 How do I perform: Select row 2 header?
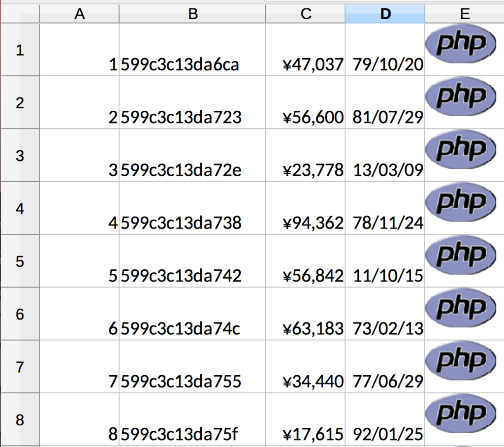point(20,102)
